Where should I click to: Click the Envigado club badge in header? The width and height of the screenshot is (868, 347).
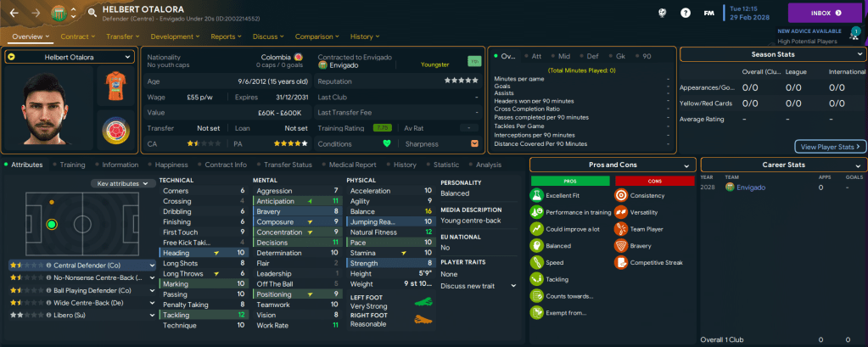58,13
